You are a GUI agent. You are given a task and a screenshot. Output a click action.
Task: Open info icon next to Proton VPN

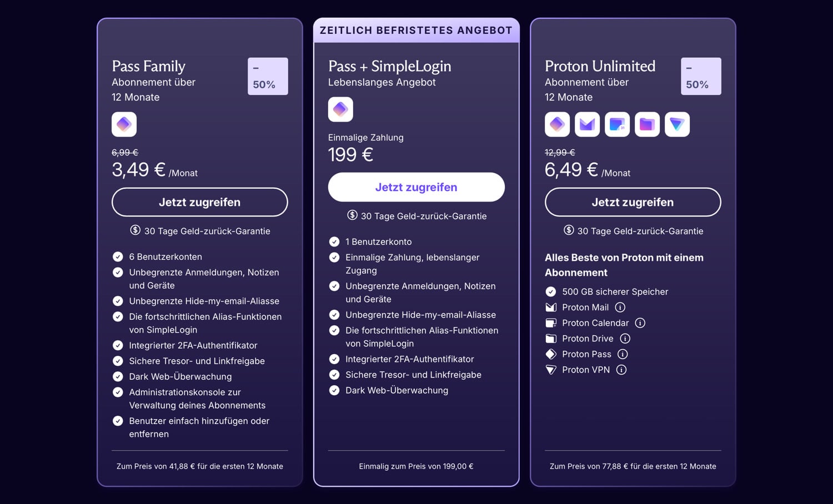pos(621,370)
